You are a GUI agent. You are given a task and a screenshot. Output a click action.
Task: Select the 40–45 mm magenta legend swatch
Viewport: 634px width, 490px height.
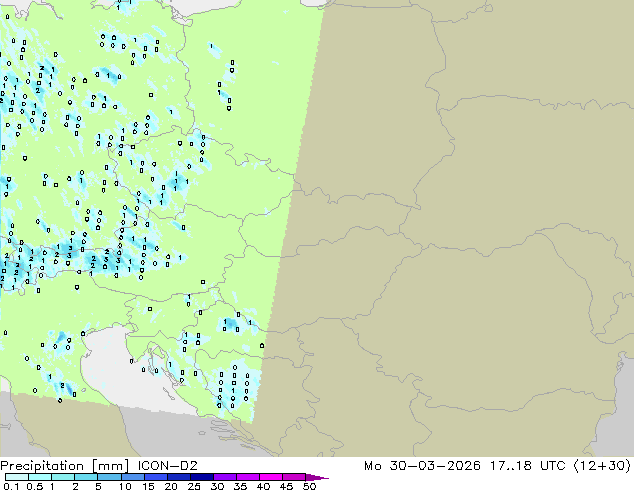271,477
